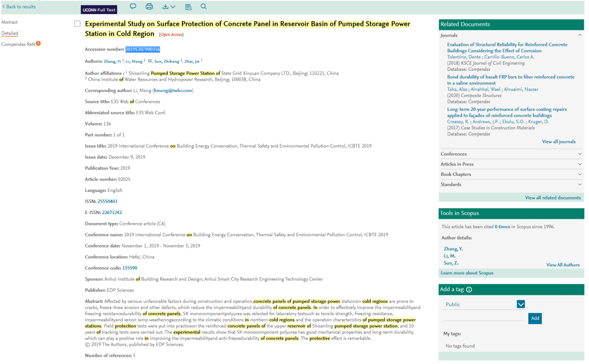
Task: Click View all related documents
Action: [553, 198]
